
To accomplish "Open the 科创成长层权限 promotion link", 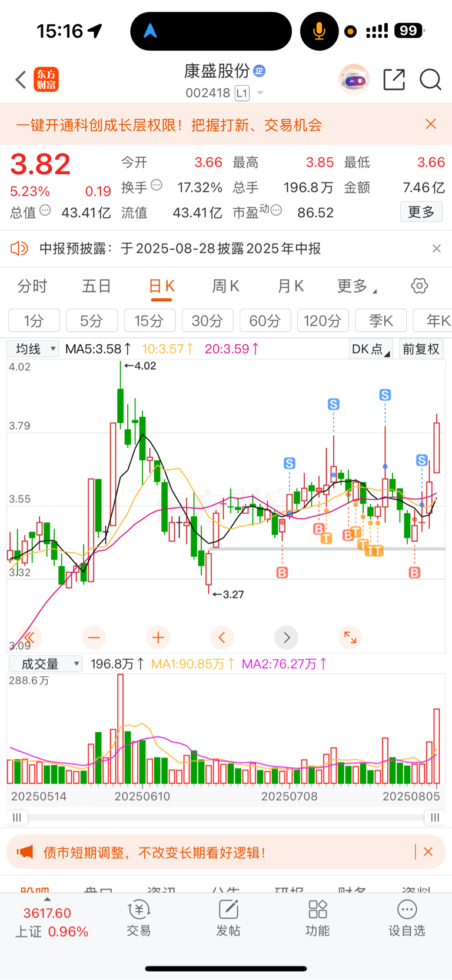I will coord(169,125).
